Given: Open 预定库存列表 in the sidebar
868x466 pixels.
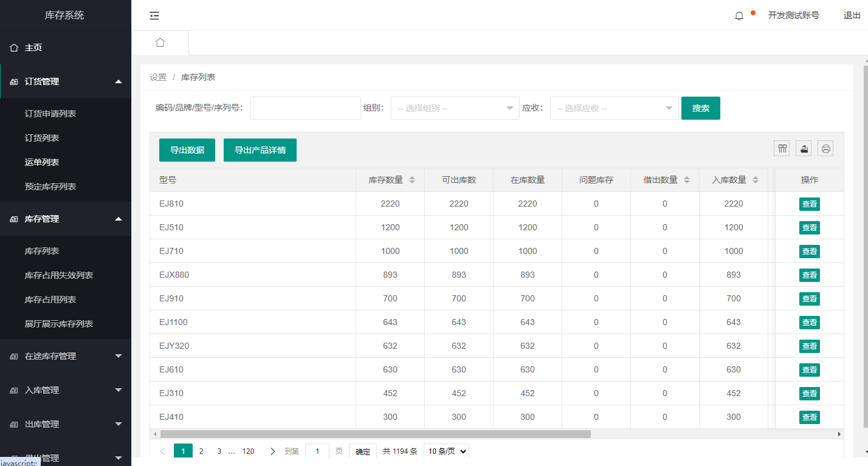Looking at the screenshot, I should pyautogui.click(x=50, y=187).
